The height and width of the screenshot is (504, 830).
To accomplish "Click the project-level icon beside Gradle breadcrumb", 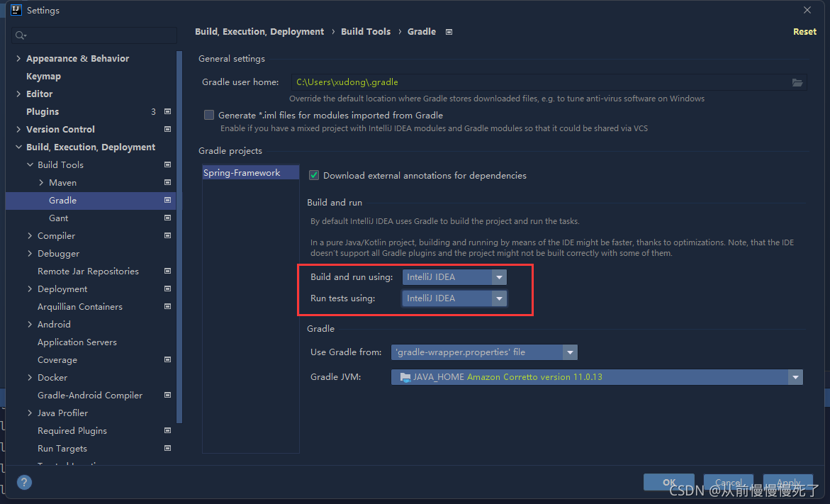I will (449, 33).
